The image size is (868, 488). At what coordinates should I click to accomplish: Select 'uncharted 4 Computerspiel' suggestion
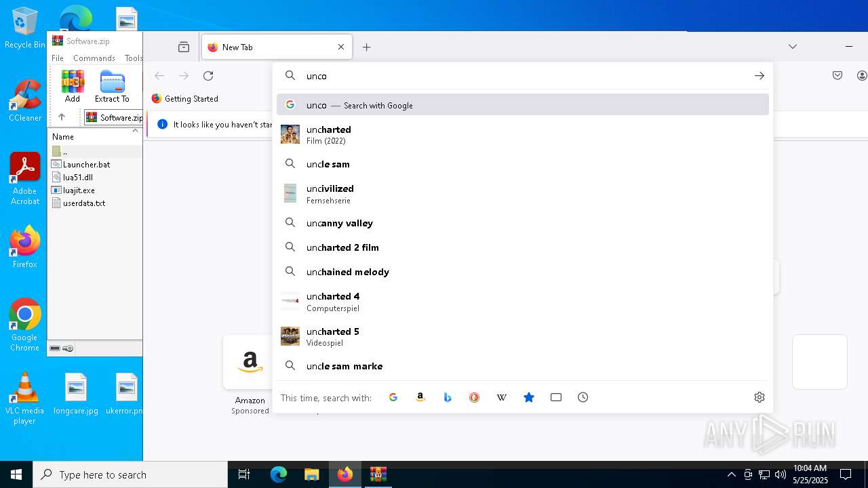(x=523, y=302)
